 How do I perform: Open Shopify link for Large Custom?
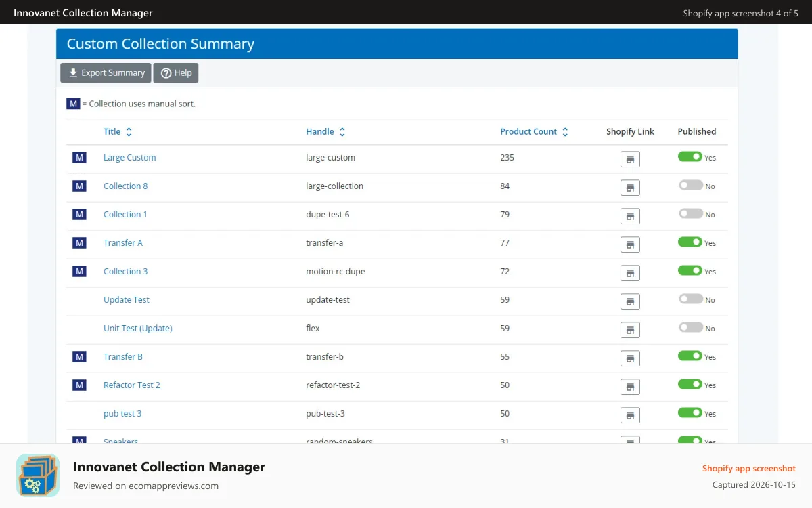[630, 159]
